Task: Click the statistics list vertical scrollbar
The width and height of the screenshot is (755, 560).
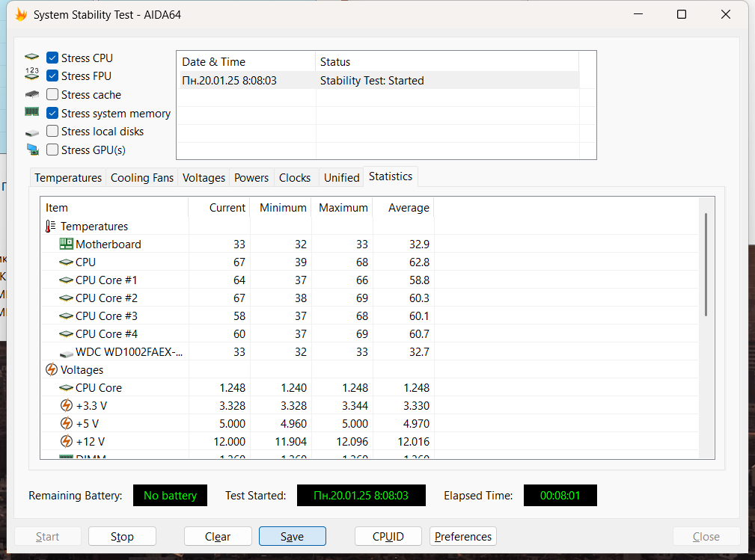Action: [x=706, y=265]
